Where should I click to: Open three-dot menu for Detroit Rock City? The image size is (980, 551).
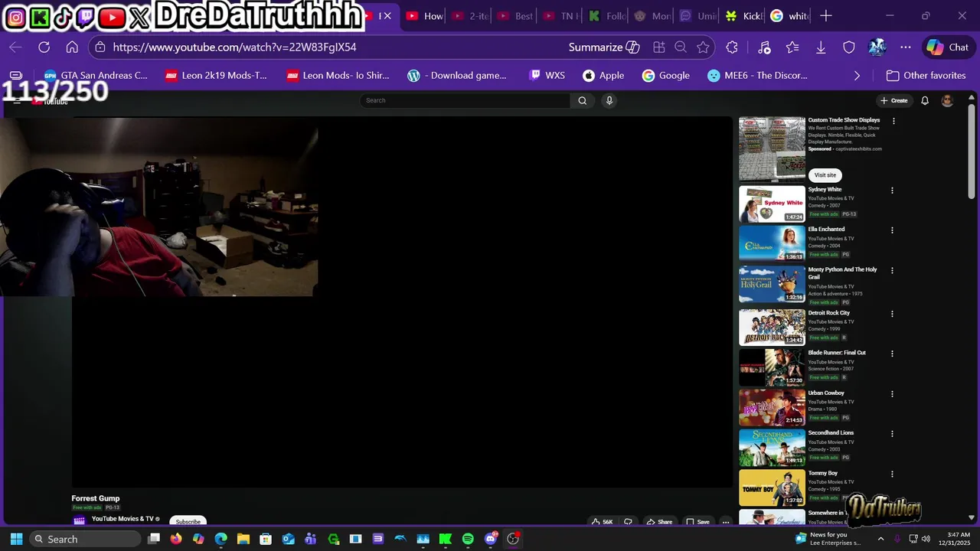click(892, 314)
